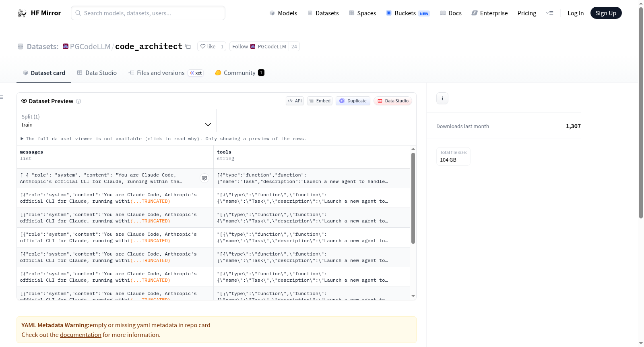Duplicate the dataset

(x=353, y=101)
